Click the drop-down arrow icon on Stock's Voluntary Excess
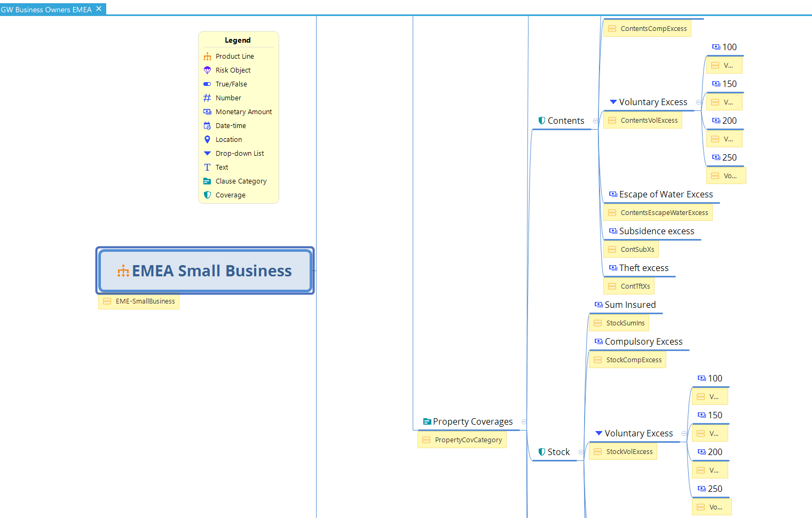This screenshot has width=812, height=518. pos(599,434)
